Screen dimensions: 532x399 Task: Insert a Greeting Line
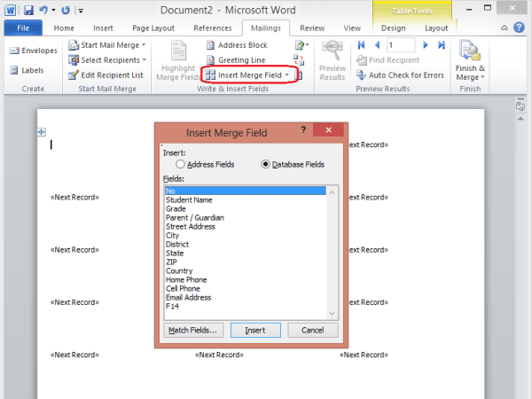tap(236, 60)
